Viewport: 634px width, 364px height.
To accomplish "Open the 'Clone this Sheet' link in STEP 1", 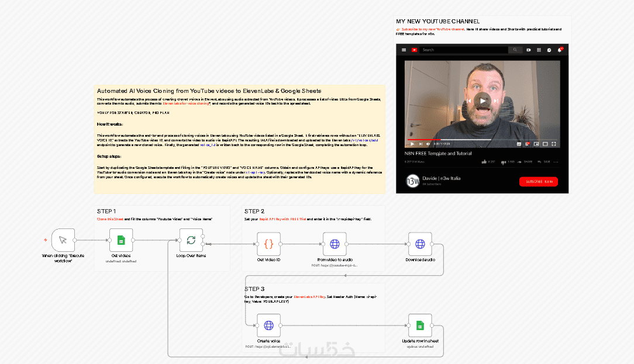I will pyautogui.click(x=110, y=219).
